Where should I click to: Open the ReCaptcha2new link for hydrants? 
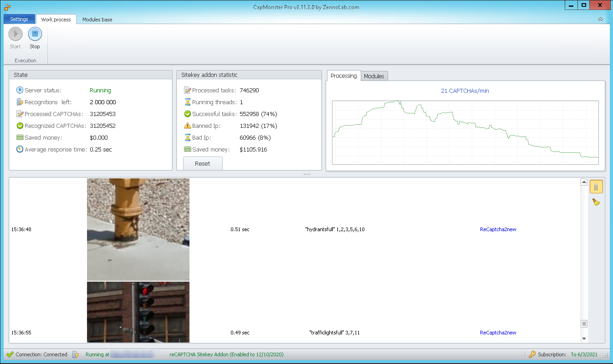(x=498, y=229)
